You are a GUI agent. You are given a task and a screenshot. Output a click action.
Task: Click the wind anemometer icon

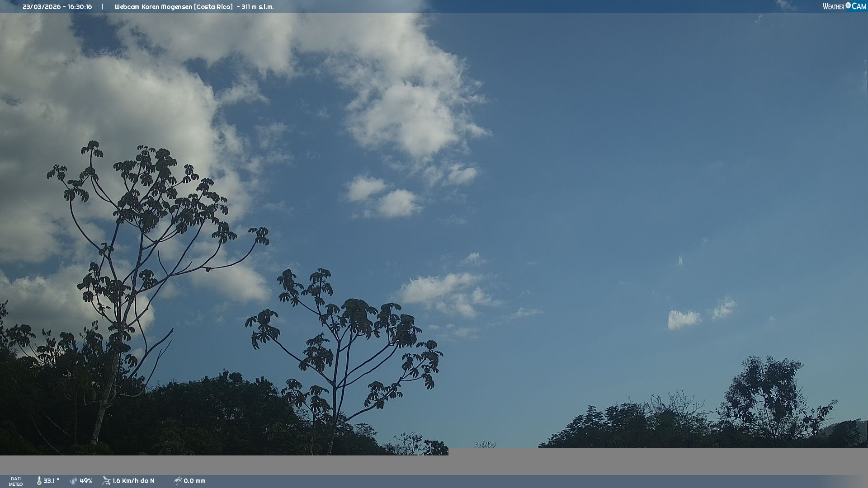click(x=106, y=481)
